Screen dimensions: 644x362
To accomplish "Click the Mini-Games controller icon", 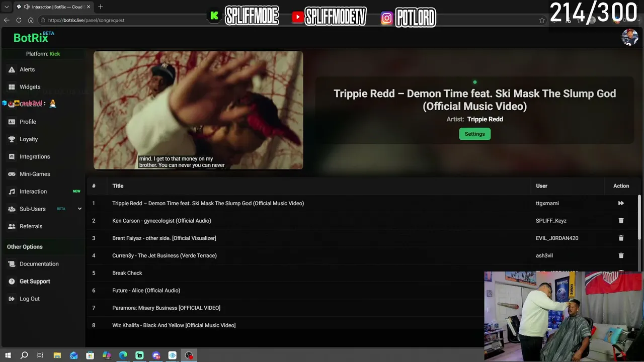I will (12, 174).
